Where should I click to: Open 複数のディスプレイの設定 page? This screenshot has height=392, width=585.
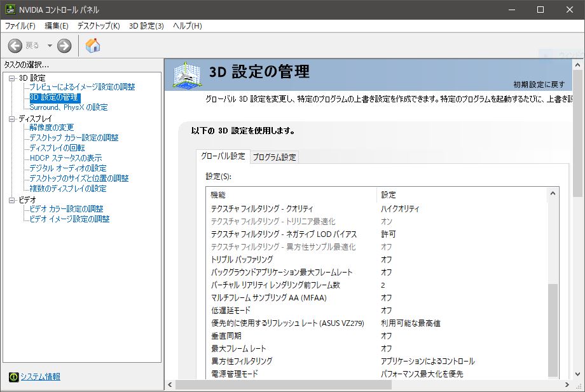click(x=68, y=189)
